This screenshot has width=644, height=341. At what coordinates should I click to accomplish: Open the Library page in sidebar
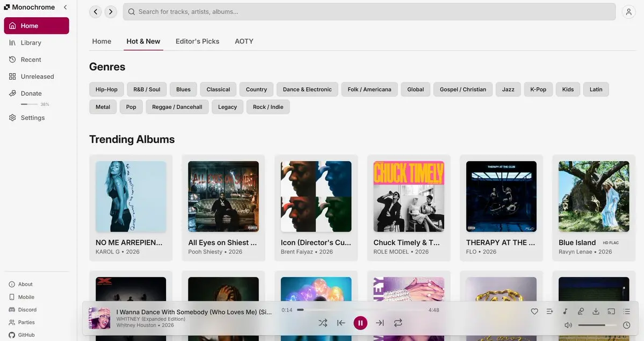pos(36,43)
